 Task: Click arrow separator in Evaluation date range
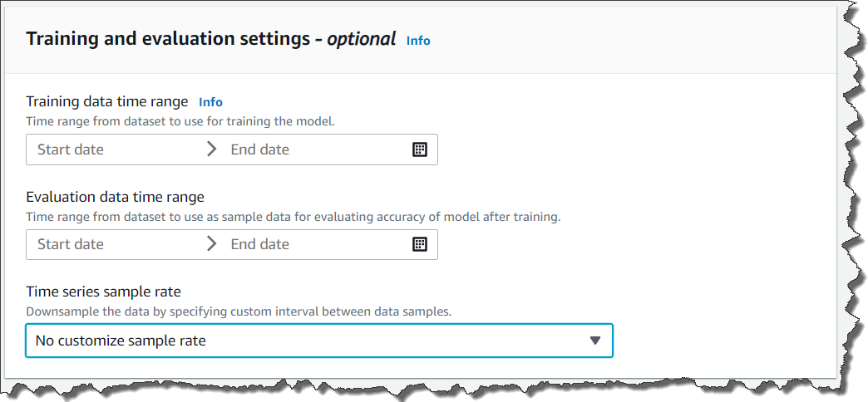(211, 244)
